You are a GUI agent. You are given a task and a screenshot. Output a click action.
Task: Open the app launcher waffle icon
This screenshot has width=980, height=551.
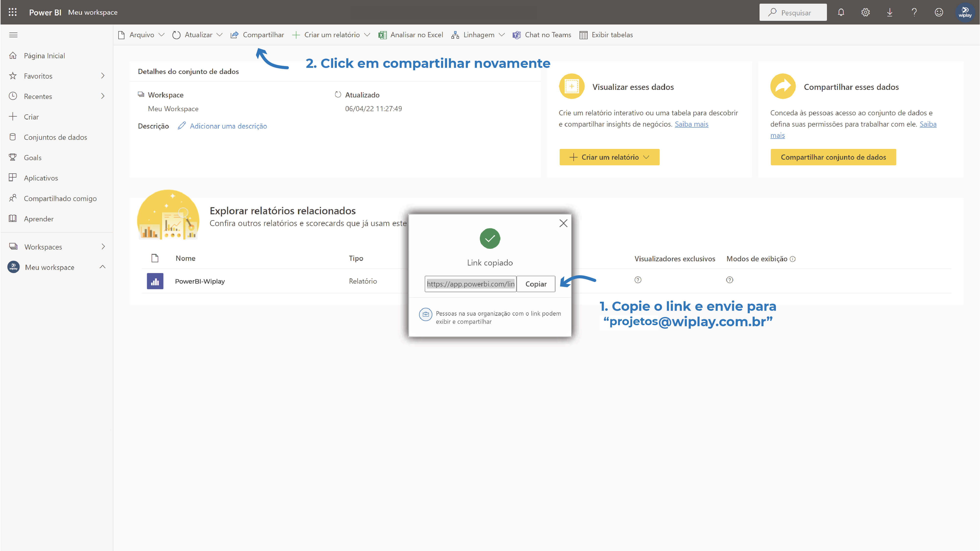click(x=12, y=12)
